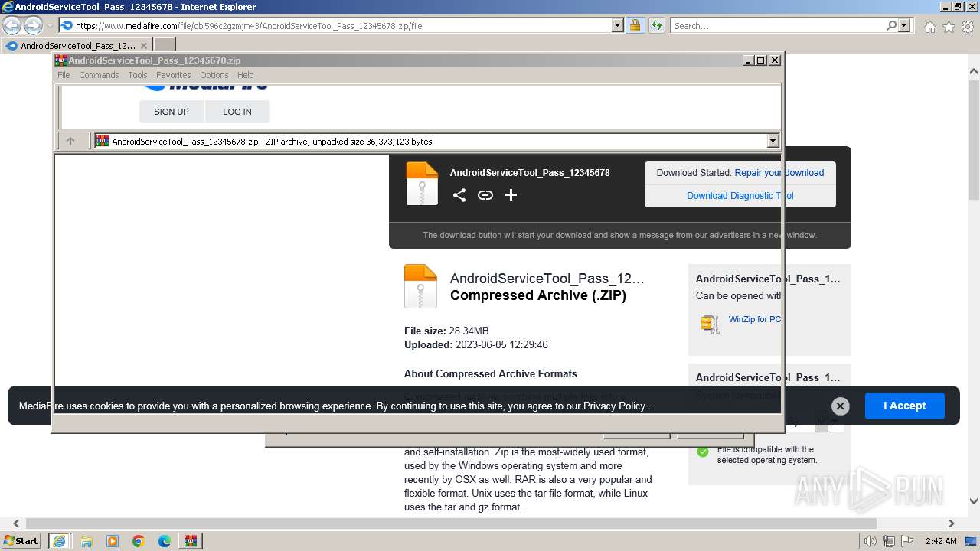Click the File size 28.34MB text

446,331
